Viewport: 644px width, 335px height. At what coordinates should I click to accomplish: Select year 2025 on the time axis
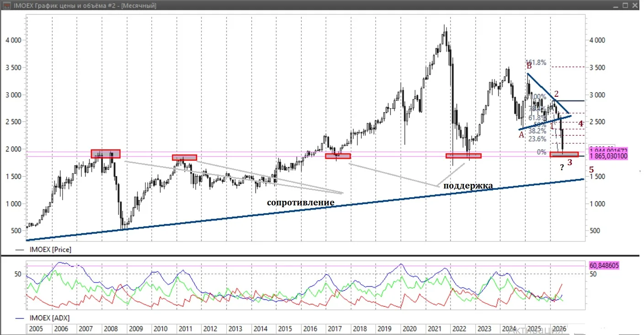(534, 329)
